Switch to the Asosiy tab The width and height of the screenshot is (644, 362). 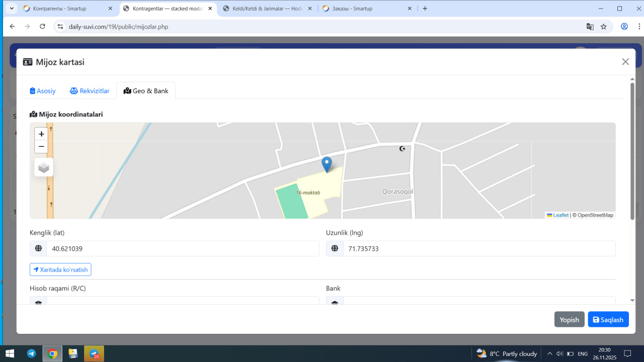[x=43, y=91]
